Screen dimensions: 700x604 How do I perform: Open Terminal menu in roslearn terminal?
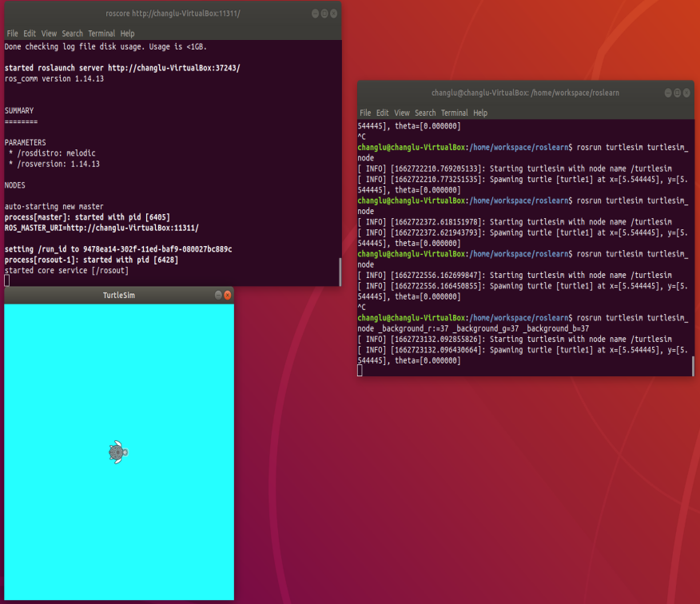455,113
